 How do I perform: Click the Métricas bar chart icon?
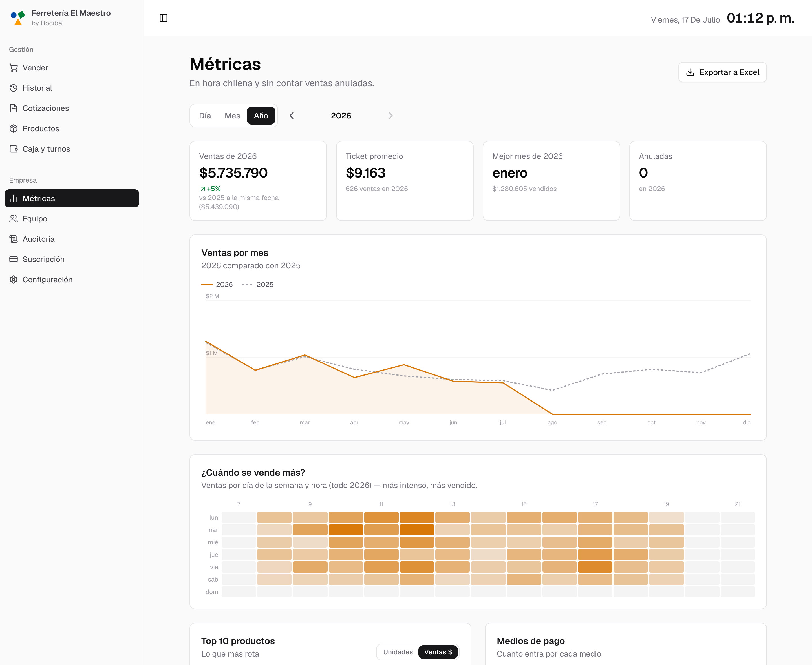pos(14,198)
